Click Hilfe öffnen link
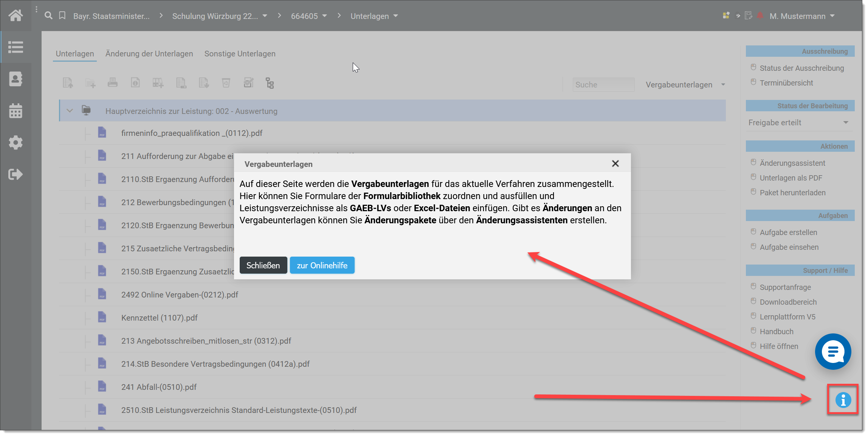 pos(779,346)
